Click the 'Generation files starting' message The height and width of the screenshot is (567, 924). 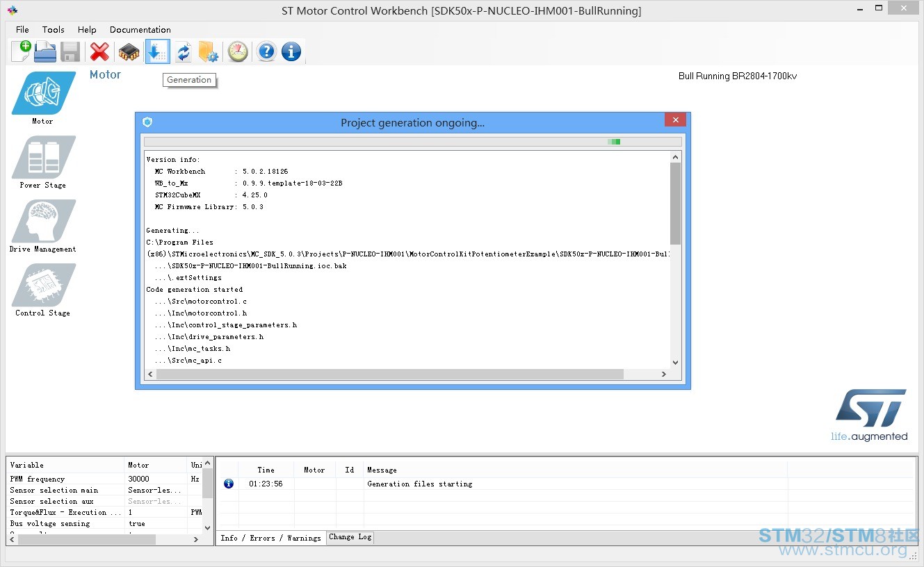[419, 484]
